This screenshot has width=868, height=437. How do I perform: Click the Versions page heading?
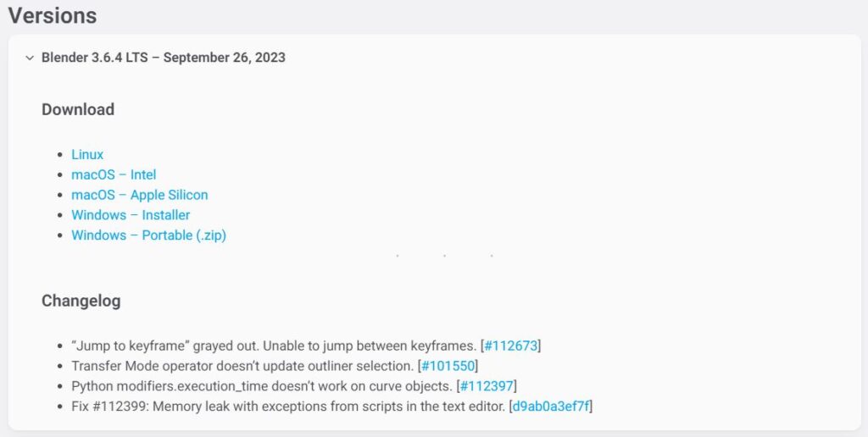pyautogui.click(x=53, y=15)
